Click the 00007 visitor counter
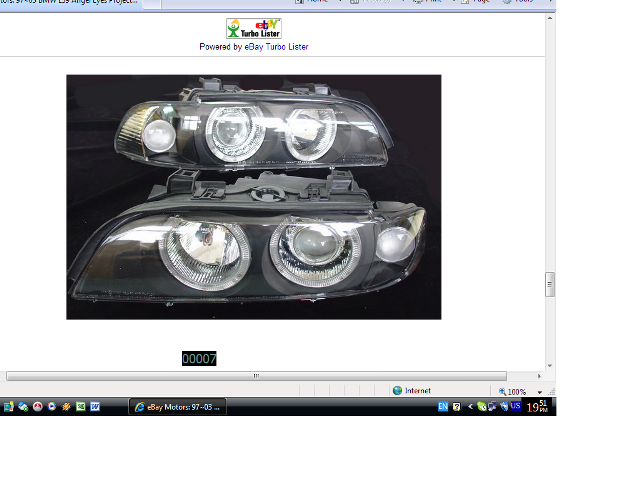The image size is (640, 480). [199, 359]
